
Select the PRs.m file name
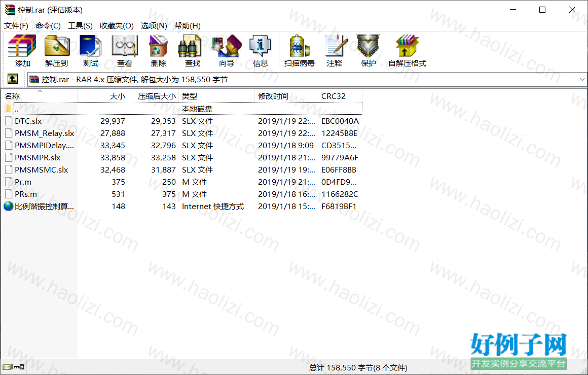[x=25, y=194]
